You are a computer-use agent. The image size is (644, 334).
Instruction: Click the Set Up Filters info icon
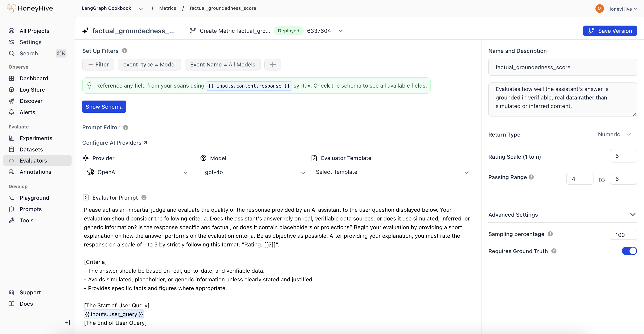click(125, 51)
